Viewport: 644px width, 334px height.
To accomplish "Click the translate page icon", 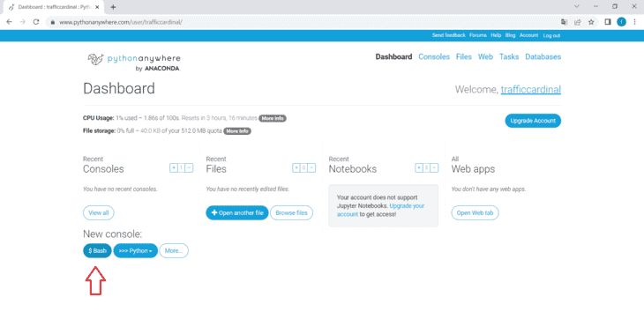I will (x=564, y=22).
